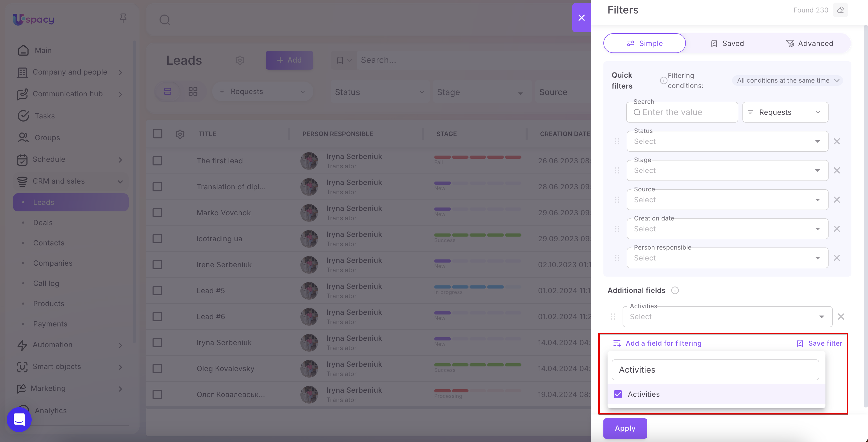Switch to the Simple filters tab

644,43
